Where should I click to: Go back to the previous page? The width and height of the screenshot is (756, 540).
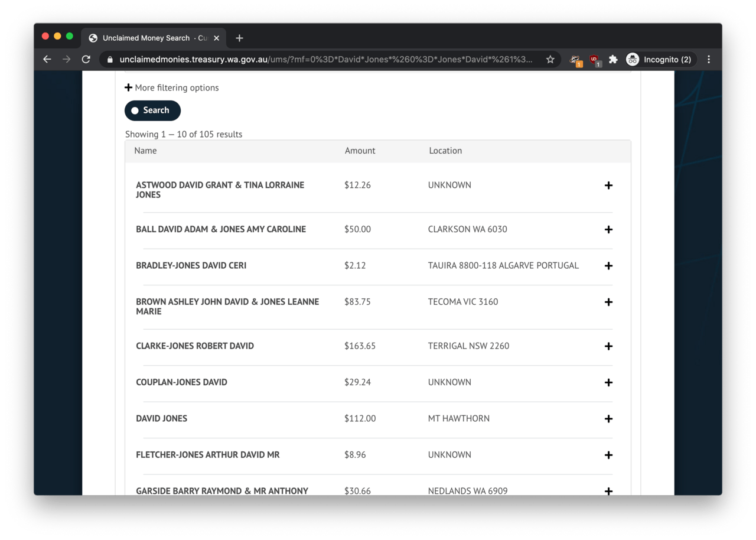[47, 59]
